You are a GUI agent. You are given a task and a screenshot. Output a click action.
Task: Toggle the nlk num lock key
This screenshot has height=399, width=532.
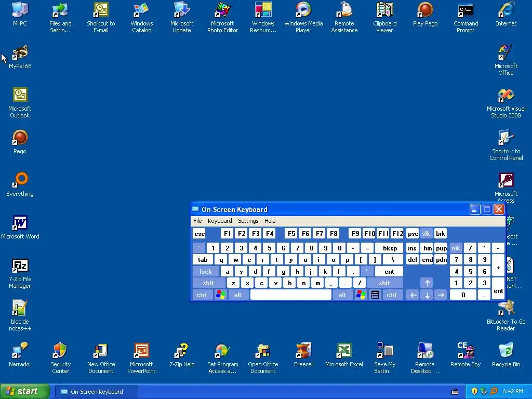(456, 248)
